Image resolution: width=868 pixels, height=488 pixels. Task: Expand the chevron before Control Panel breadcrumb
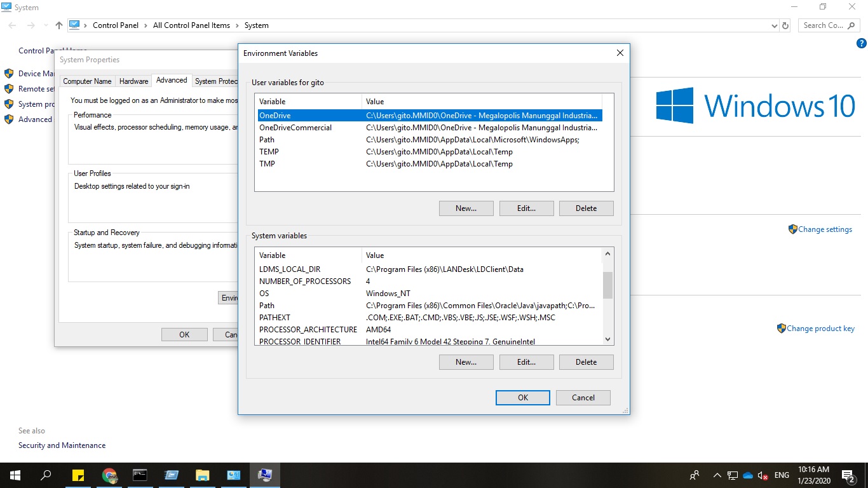click(x=86, y=25)
